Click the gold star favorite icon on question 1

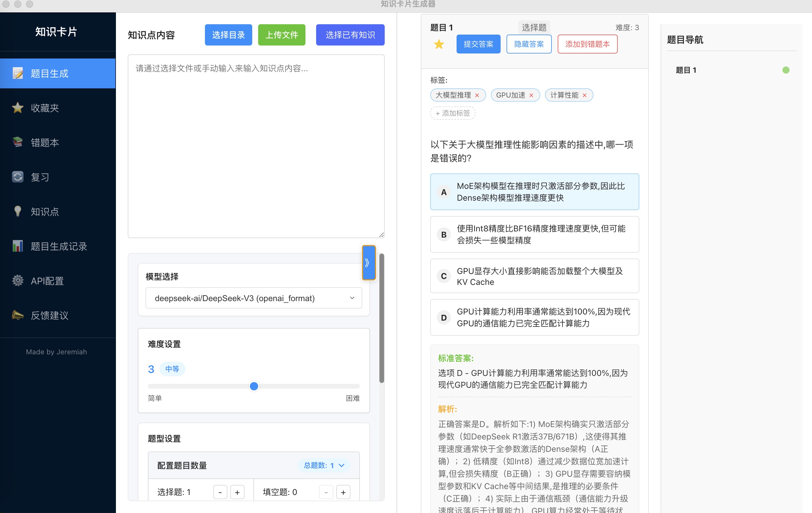pos(439,44)
